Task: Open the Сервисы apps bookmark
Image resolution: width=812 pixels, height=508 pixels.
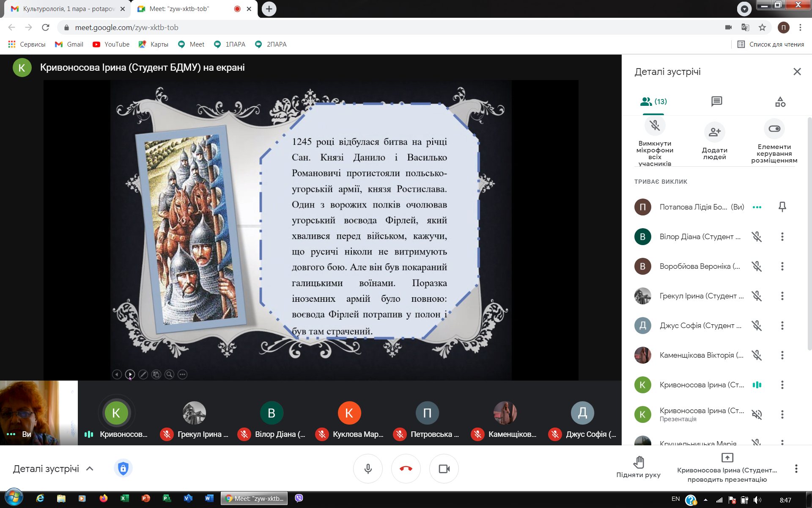Action: [x=27, y=44]
